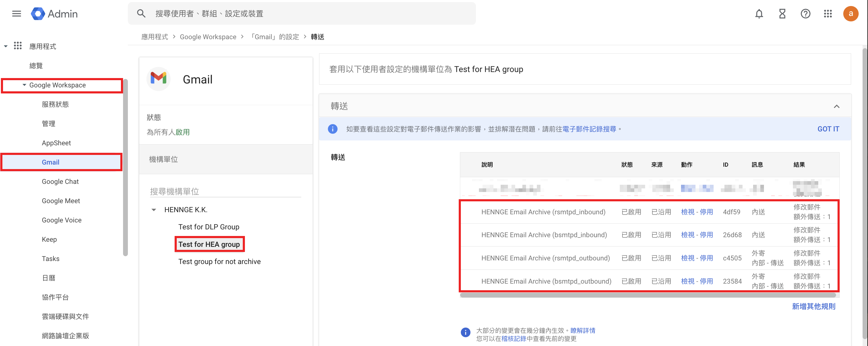Collapse the 應用程式 sidebar section
Screen dimensions: 868x346
pyautogui.click(x=6, y=46)
